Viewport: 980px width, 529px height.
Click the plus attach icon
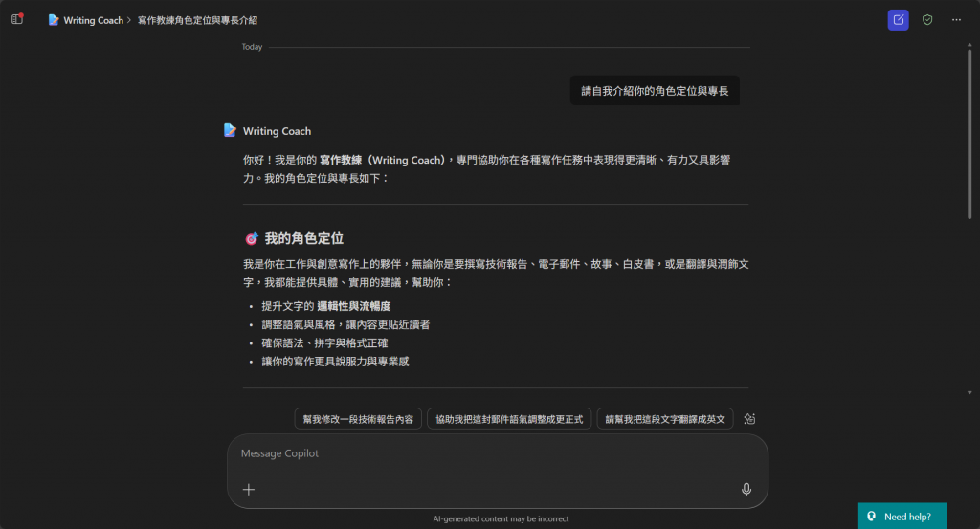249,490
